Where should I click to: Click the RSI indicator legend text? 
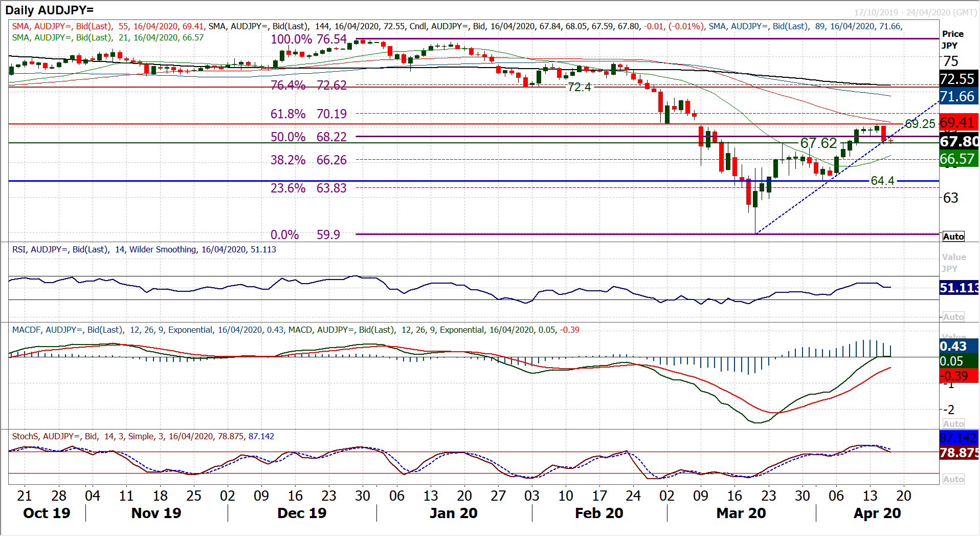coord(144,249)
